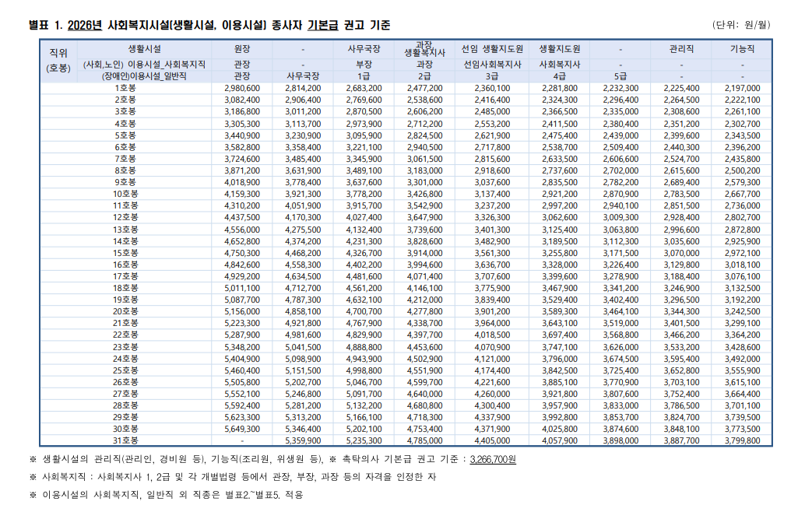The width and height of the screenshot is (812, 526).
Task: Select the '31호봉' row label
Action: tap(125, 440)
